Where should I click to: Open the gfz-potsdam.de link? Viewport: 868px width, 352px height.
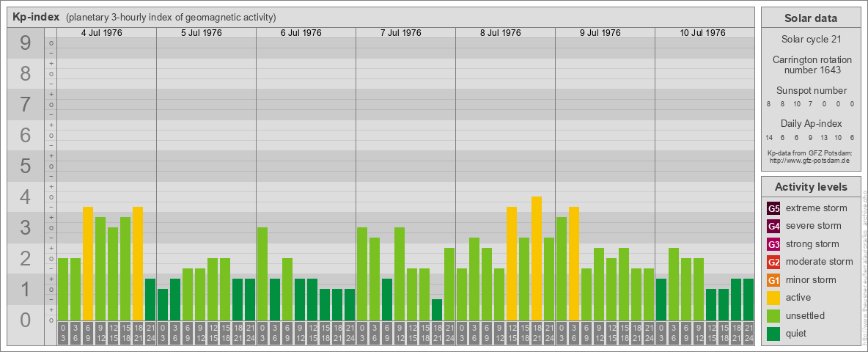pyautogui.click(x=810, y=161)
